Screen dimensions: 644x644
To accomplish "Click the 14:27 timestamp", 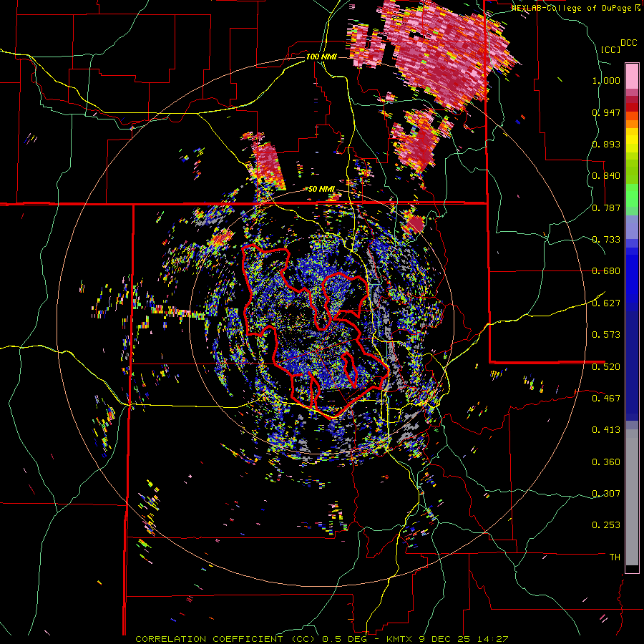I will coord(493,639).
